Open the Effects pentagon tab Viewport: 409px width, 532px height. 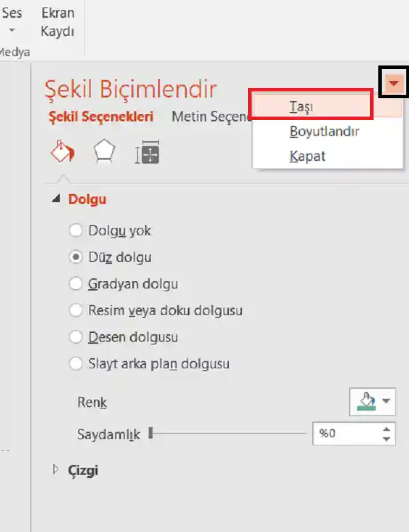coord(104,151)
